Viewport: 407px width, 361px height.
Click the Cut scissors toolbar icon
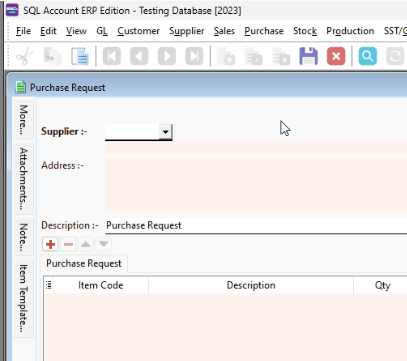25,56
